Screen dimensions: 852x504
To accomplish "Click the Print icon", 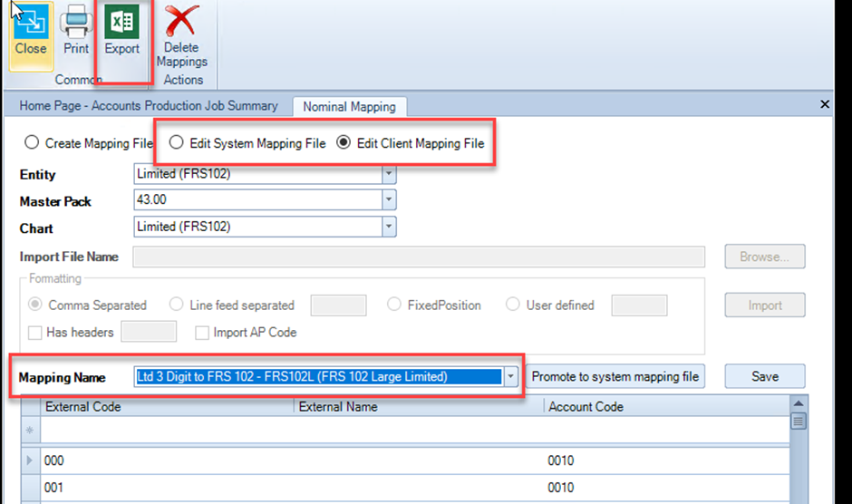I will click(x=76, y=23).
